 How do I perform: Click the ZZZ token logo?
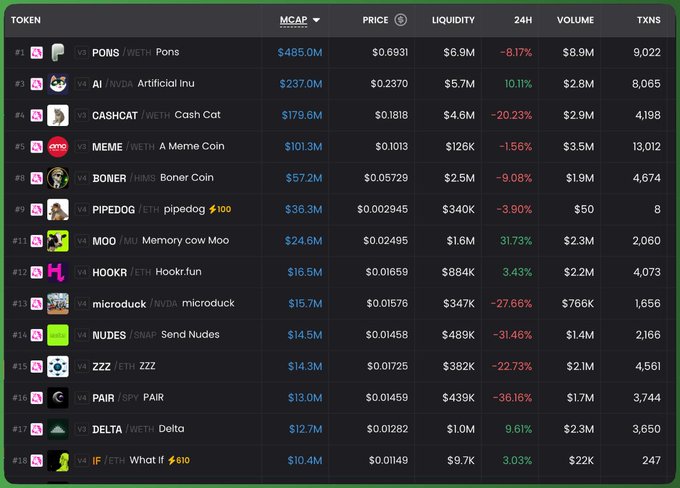pos(58,367)
